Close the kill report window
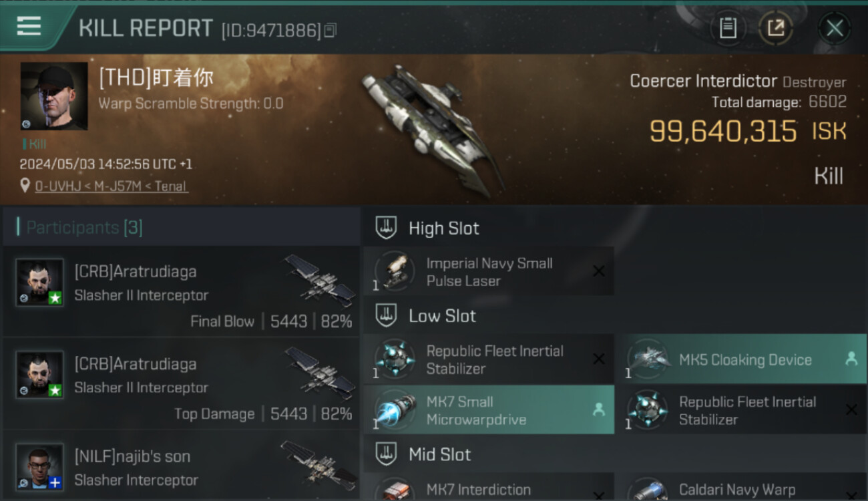868x501 pixels. pyautogui.click(x=835, y=28)
